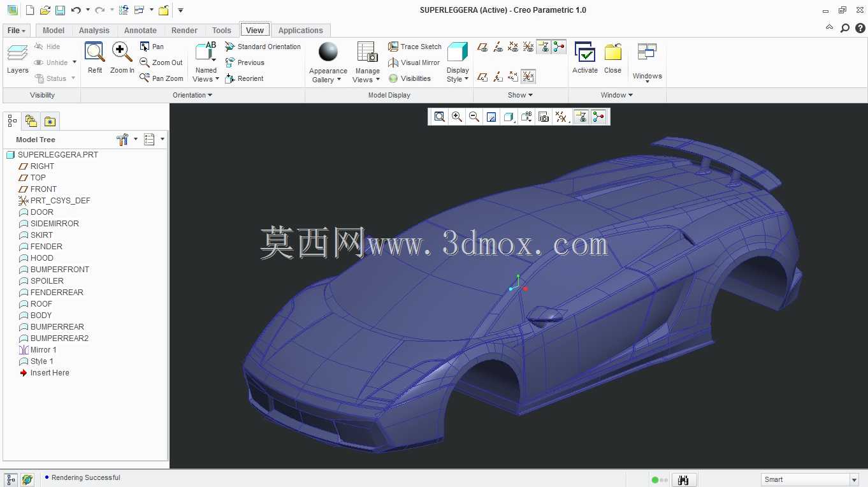Toggle annotation display in the ribbon Show group
The image size is (868, 487).
(544, 47)
